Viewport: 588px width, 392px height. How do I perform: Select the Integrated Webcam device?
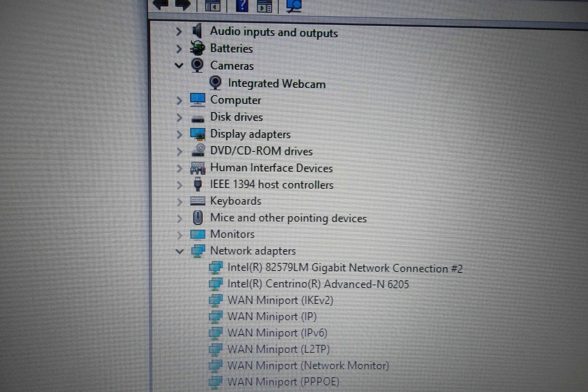tap(277, 83)
